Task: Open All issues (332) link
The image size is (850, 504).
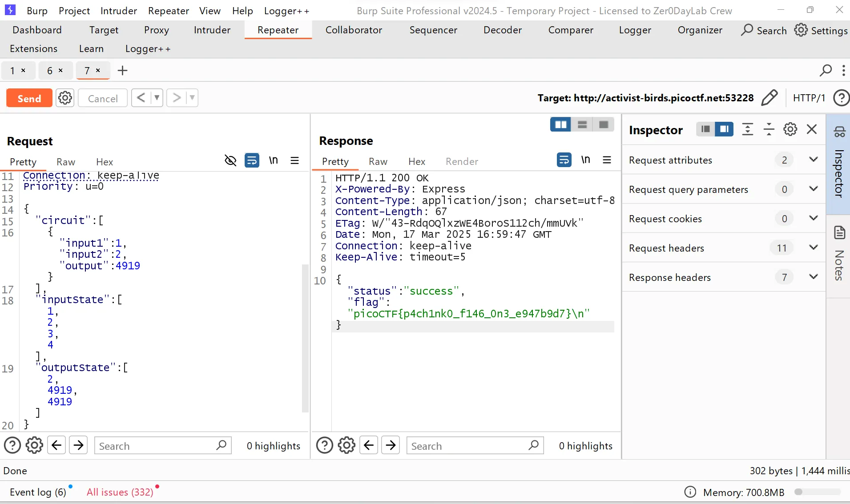Action: (120, 492)
